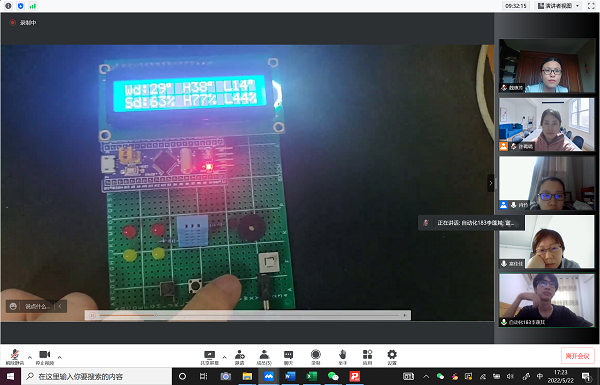
Task: Toggle recording with the 录制 button
Action: click(316, 357)
